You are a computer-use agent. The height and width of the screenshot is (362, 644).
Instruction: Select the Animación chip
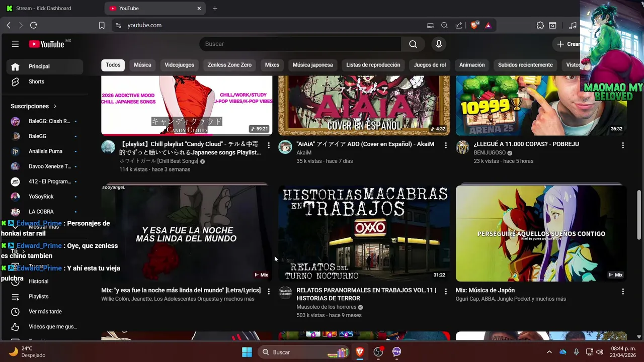click(x=472, y=65)
